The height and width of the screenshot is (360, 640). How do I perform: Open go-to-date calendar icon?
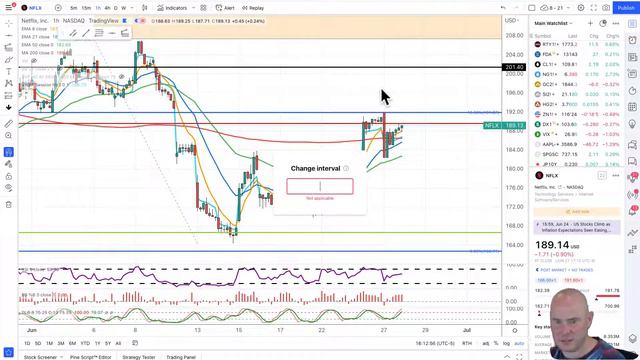135,343
